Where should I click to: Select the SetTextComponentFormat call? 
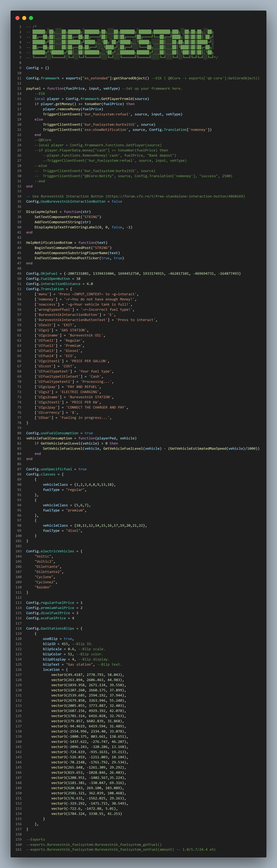[68, 217]
